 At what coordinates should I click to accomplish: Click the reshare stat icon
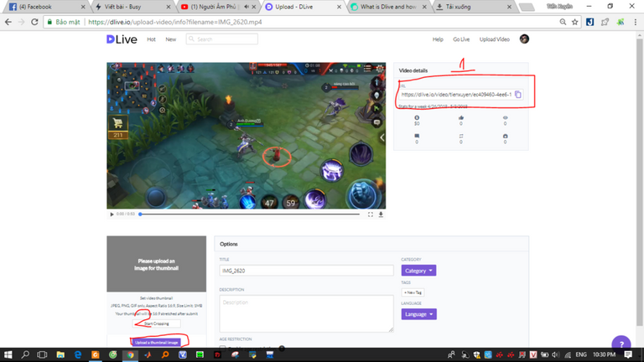pyautogui.click(x=461, y=136)
